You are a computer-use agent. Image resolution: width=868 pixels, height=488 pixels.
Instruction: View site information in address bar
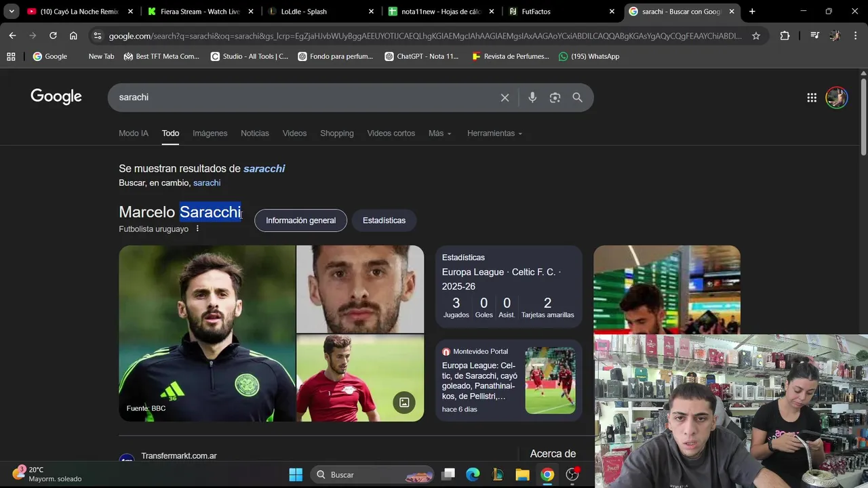click(x=98, y=36)
